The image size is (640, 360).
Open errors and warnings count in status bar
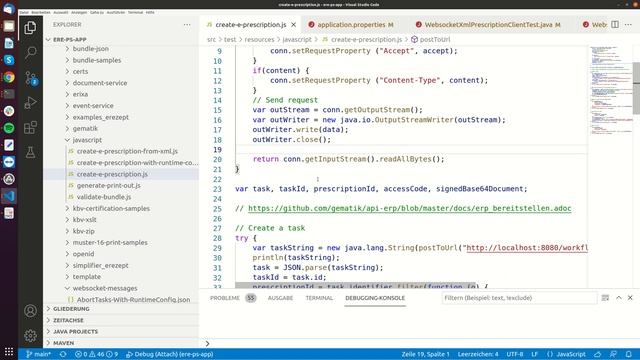[96, 354]
